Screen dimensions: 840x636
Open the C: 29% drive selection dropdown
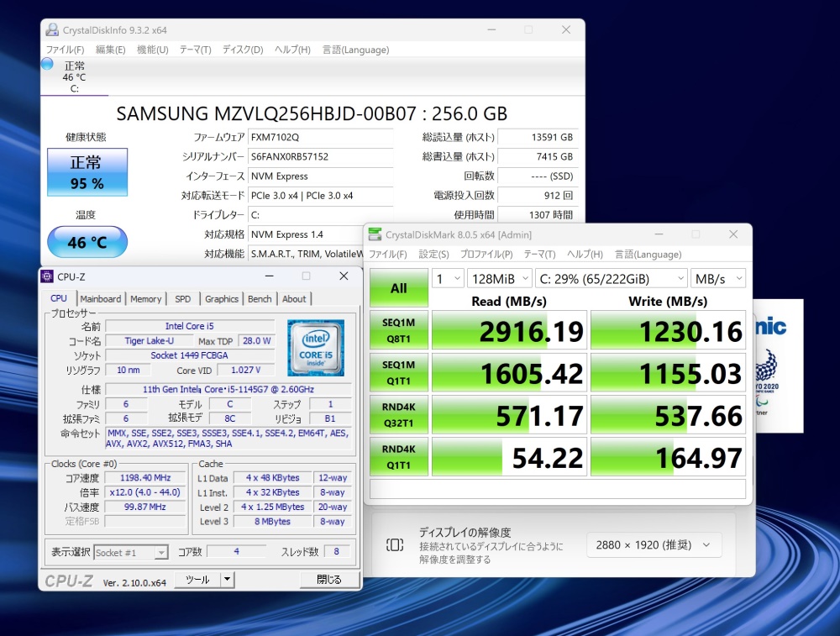click(x=612, y=279)
